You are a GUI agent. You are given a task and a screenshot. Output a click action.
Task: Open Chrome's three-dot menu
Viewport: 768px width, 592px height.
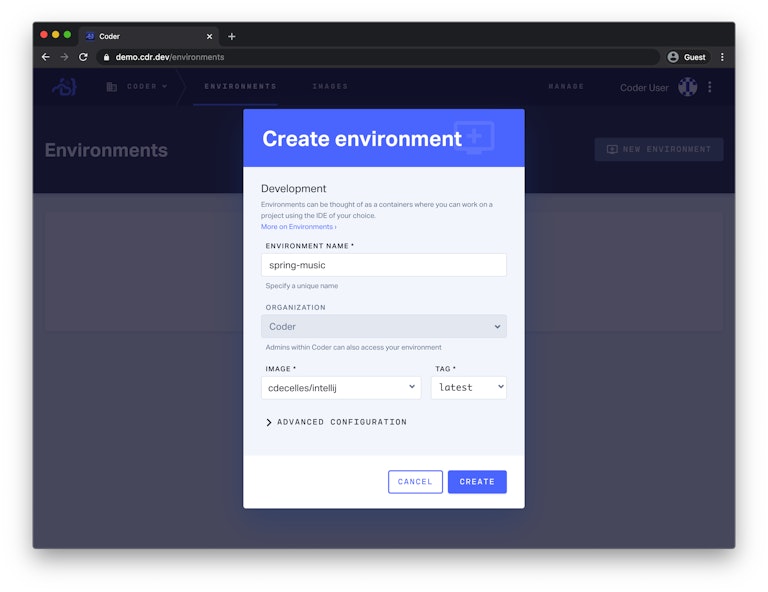pyautogui.click(x=722, y=57)
